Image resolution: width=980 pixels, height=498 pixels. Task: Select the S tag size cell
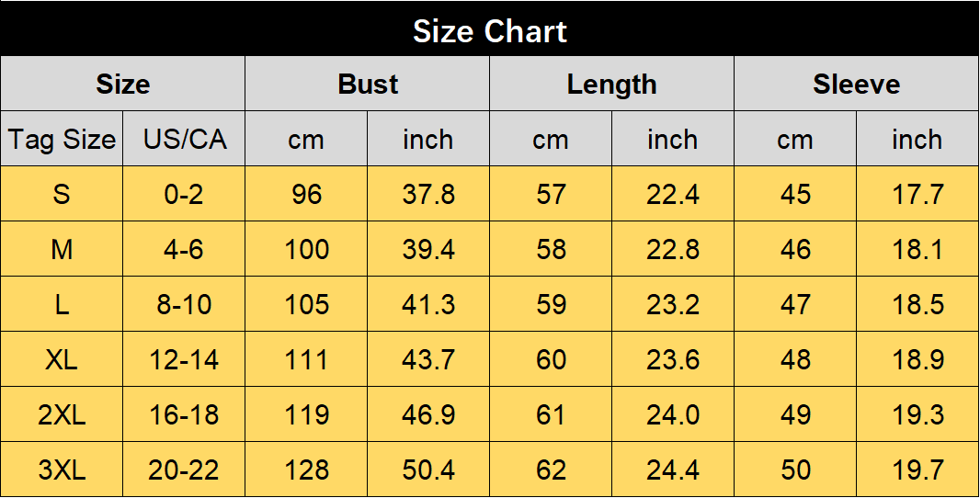coord(62,194)
